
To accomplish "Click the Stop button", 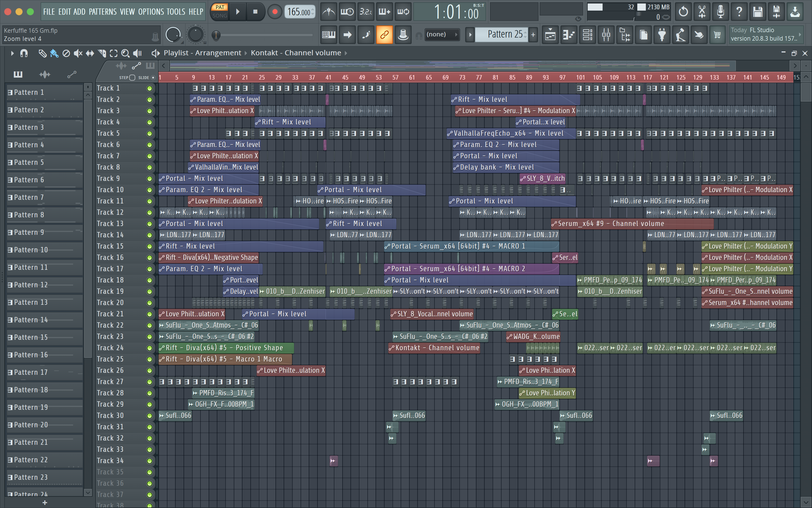I will point(255,12).
